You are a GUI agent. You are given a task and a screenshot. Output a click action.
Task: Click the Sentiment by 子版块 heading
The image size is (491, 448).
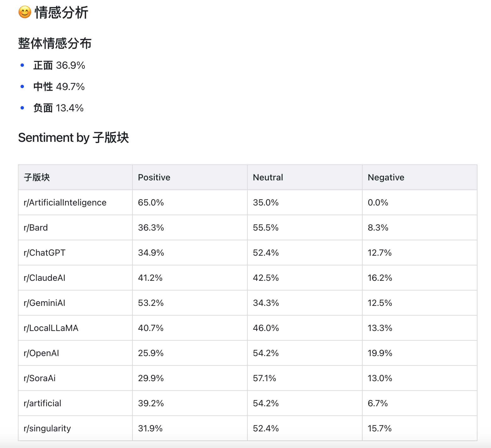tap(73, 137)
